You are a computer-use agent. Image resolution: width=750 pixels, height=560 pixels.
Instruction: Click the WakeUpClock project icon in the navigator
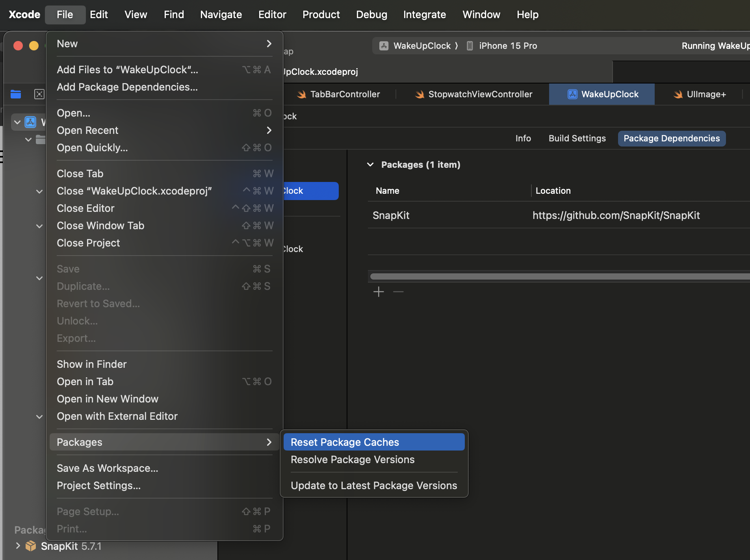(30, 122)
